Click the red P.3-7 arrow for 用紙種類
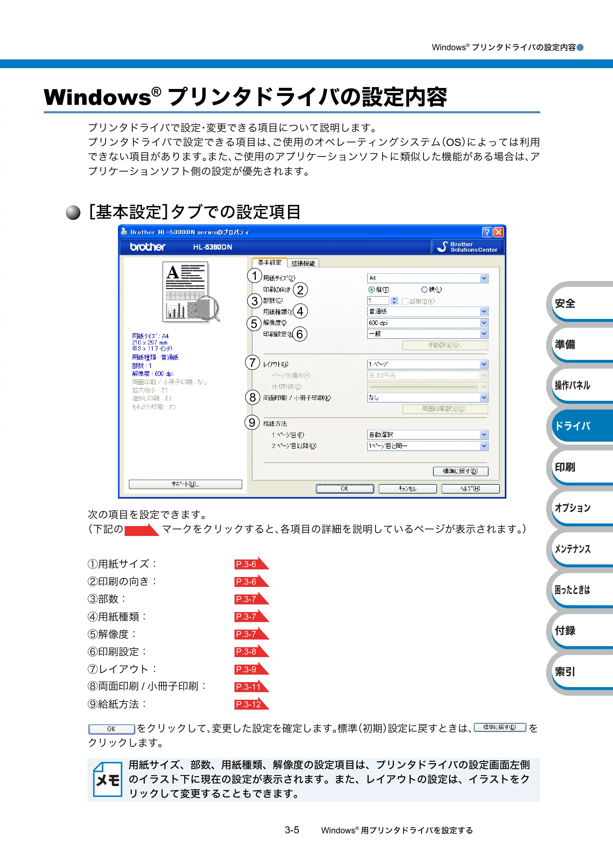Image resolution: width=613 pixels, height=868 pixels. point(251,616)
